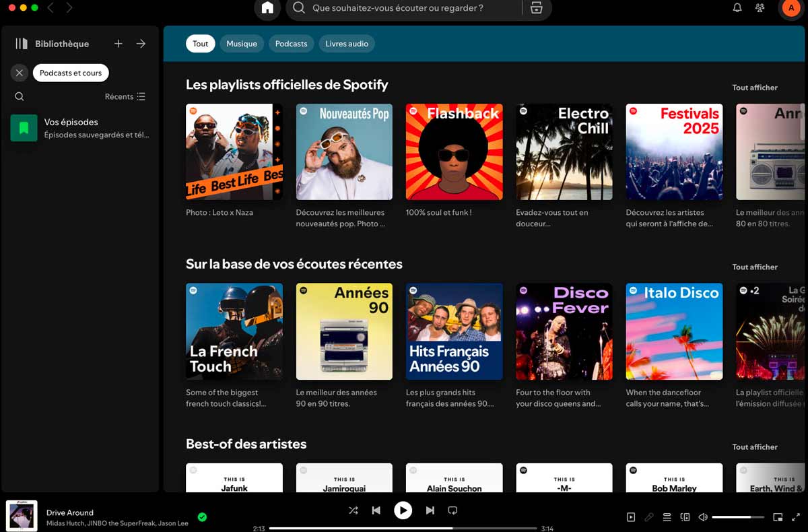Open the Now Playing view icon
The height and width of the screenshot is (532, 808).
(x=631, y=517)
